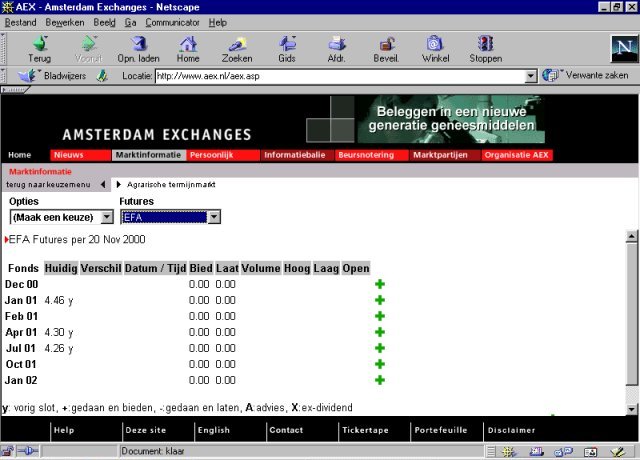
Task: Open the Mailbox component bar icon
Action: point(536,451)
